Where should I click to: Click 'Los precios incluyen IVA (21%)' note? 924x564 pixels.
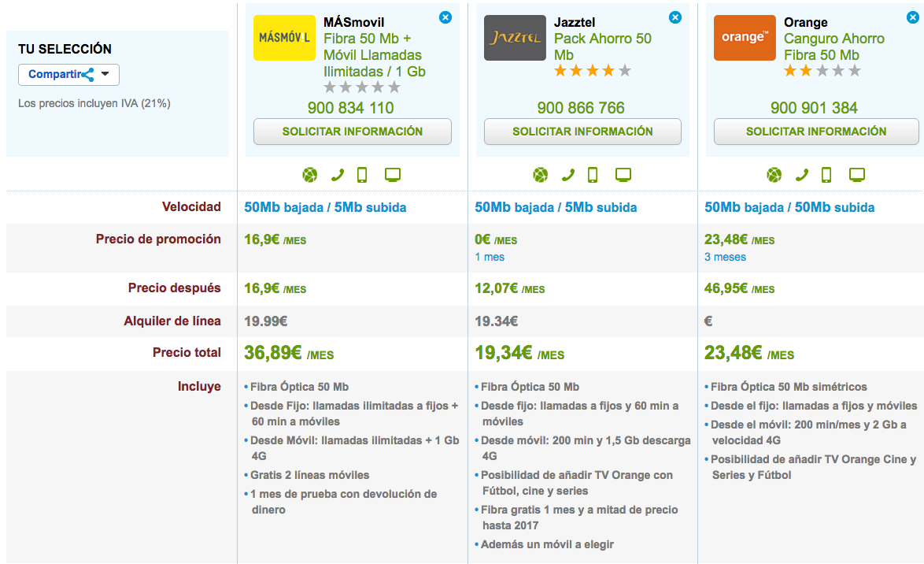pos(94,103)
